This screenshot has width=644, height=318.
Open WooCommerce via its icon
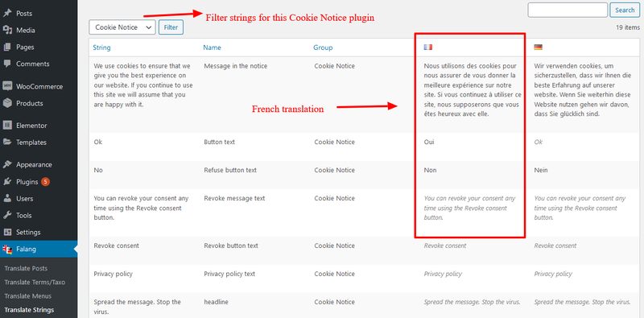click(7, 86)
